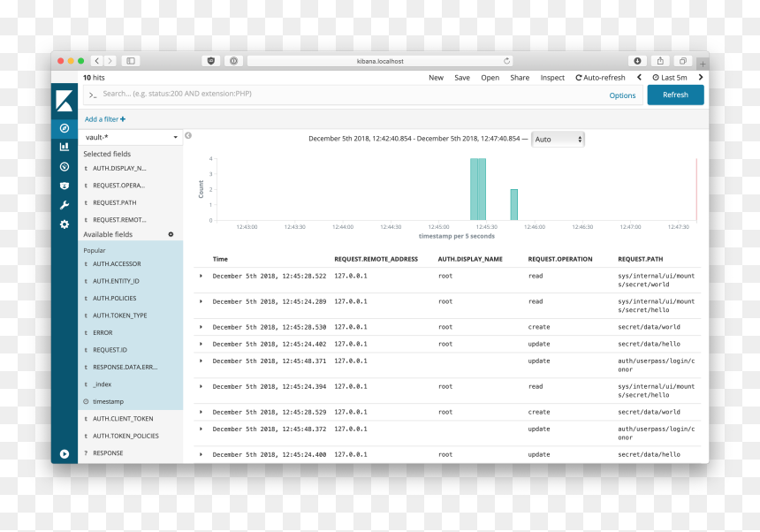Toggle Auto-refresh settings
The height and width of the screenshot is (532, 760).
[600, 78]
